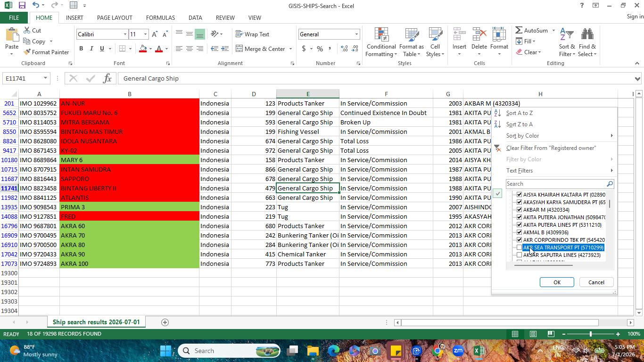Open Conditional Formatting dropdown

(x=381, y=42)
